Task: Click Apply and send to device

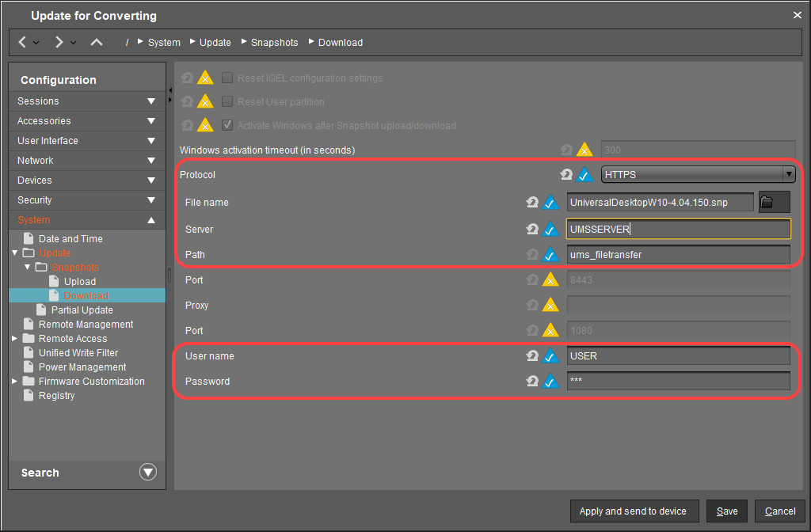Action: [633, 511]
